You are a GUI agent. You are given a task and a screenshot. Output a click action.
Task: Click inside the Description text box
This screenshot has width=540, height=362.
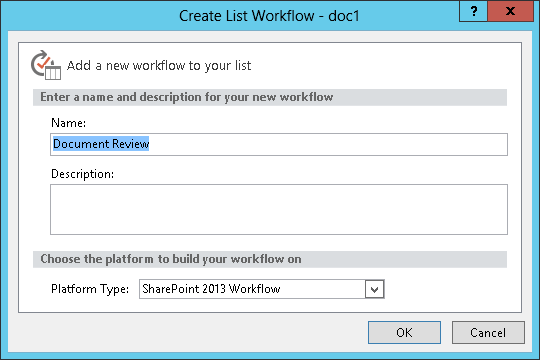(279, 209)
